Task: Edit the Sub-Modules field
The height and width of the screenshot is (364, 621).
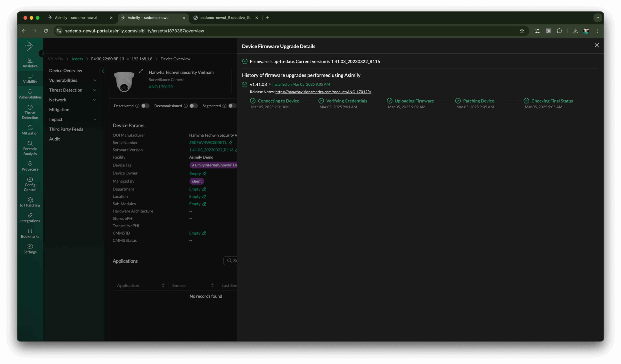Action: coord(204,204)
